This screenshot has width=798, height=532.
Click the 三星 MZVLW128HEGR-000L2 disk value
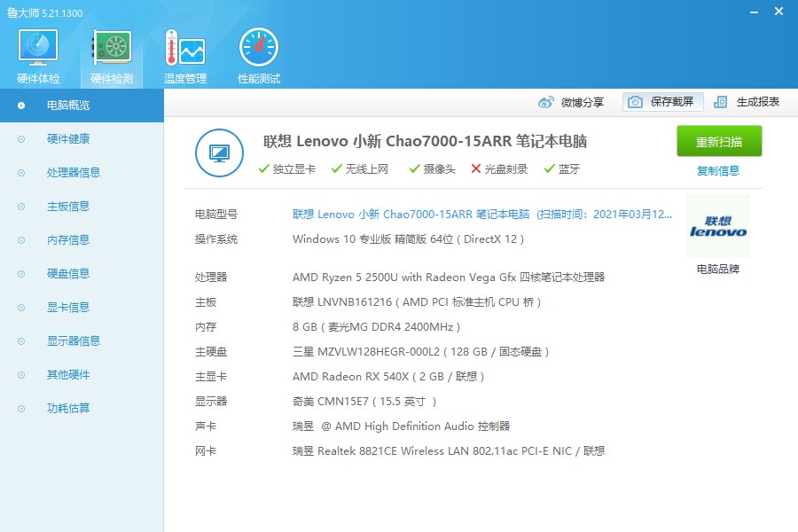point(420,352)
